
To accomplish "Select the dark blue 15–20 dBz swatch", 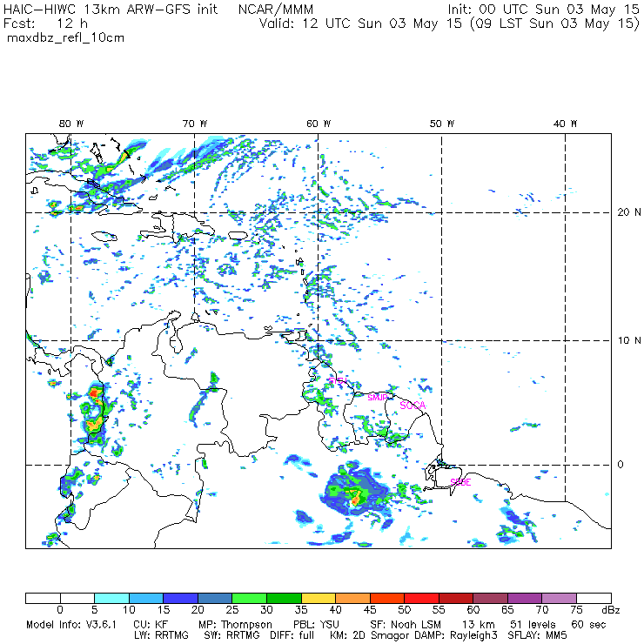I will point(181,598).
